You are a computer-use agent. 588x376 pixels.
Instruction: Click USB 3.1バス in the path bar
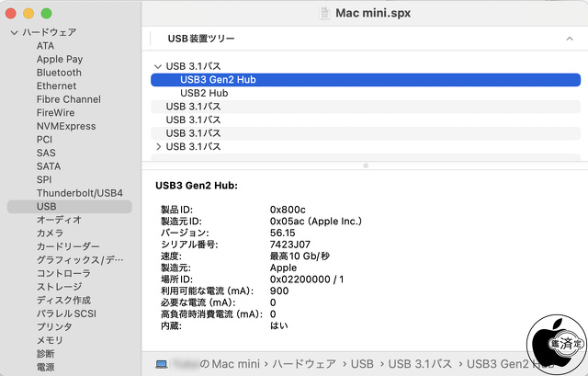(420, 364)
